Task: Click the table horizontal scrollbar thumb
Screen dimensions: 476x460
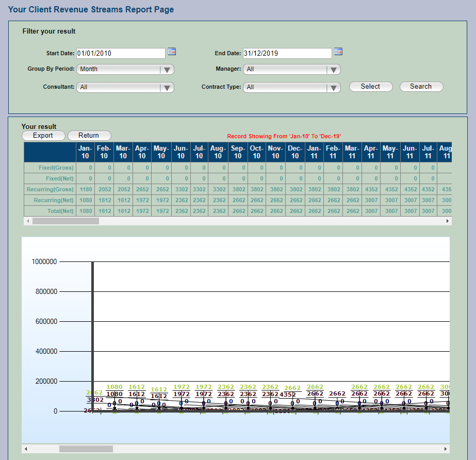Action: click(65, 221)
